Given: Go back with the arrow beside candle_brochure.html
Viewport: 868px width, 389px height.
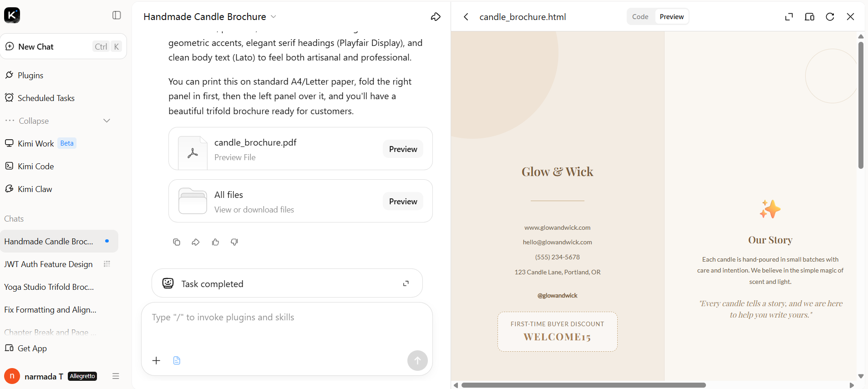Looking at the screenshot, I should (x=466, y=17).
